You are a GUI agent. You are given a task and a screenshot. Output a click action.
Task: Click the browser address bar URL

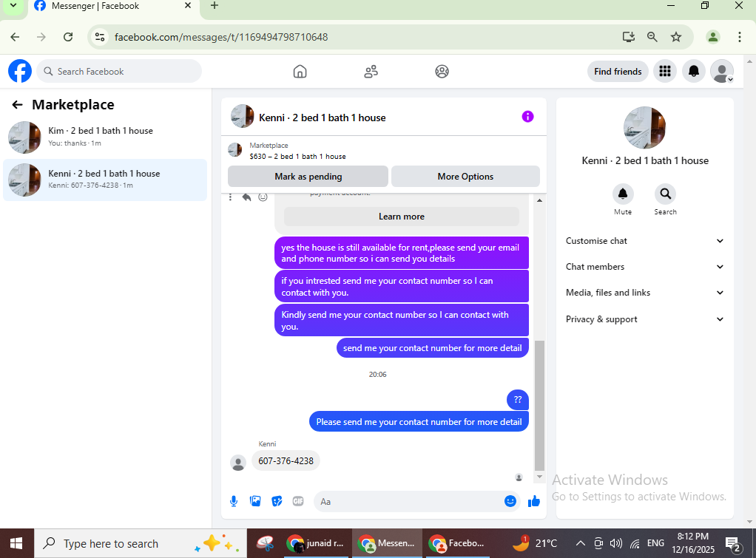point(221,37)
